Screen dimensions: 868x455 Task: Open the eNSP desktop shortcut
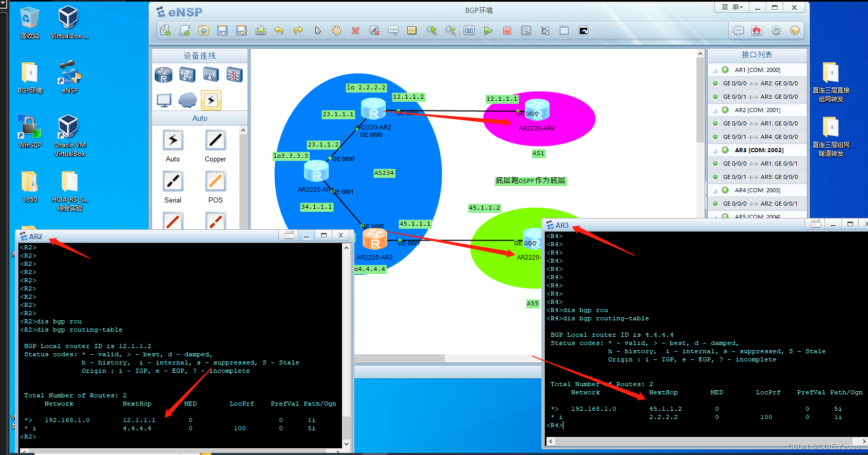pyautogui.click(x=69, y=77)
